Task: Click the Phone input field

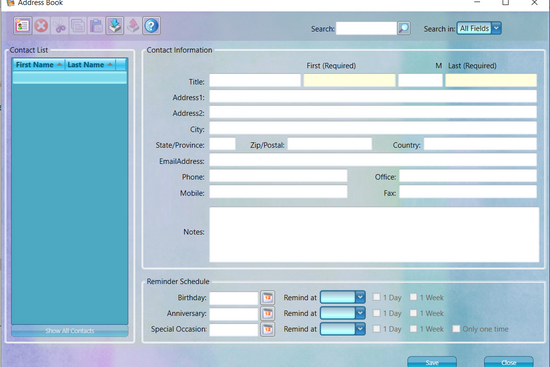Action: pos(278,176)
